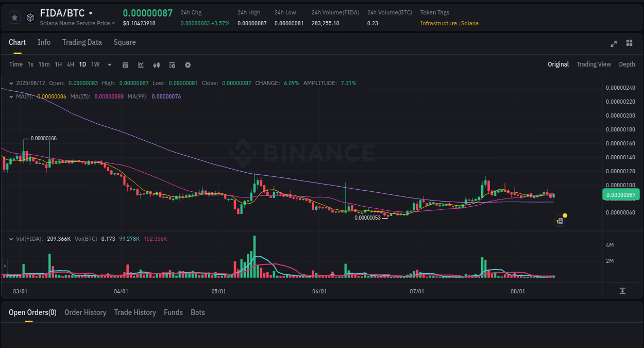Select the Solana token tag
Image resolution: width=644 pixels, height=348 pixels.
[470, 23]
